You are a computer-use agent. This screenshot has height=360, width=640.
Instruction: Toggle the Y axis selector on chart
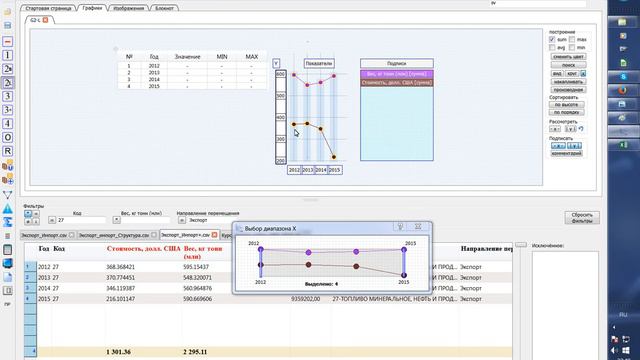click(x=276, y=63)
